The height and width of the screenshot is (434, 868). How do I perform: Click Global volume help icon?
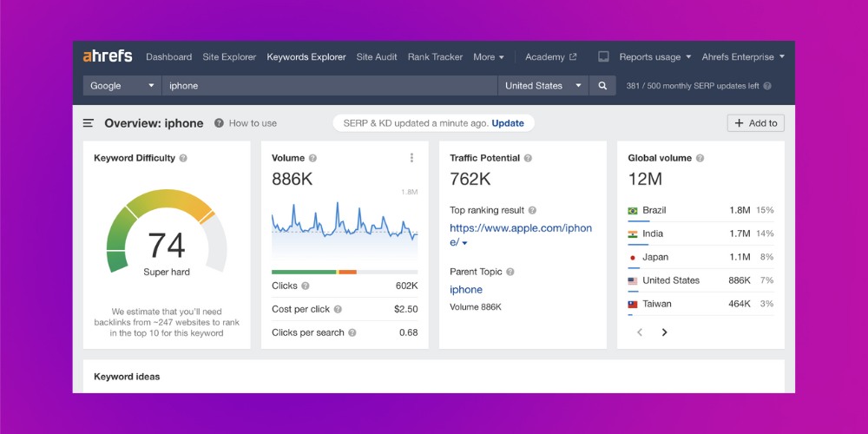700,158
